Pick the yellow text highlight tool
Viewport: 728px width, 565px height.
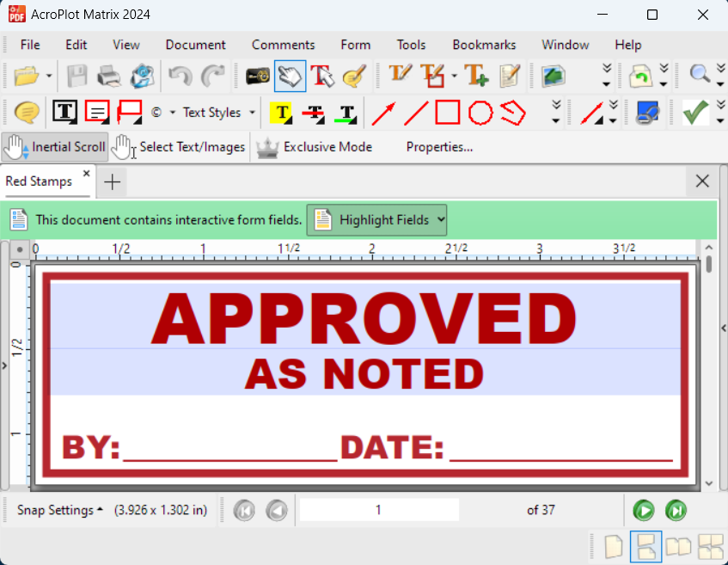click(281, 113)
